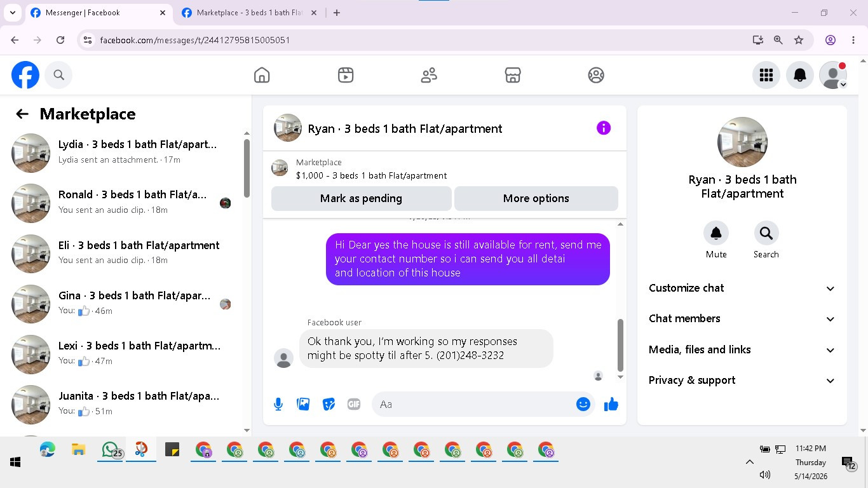Mute this conversation with the bell button
Viewport: 868px width, 488px height.
point(716,233)
